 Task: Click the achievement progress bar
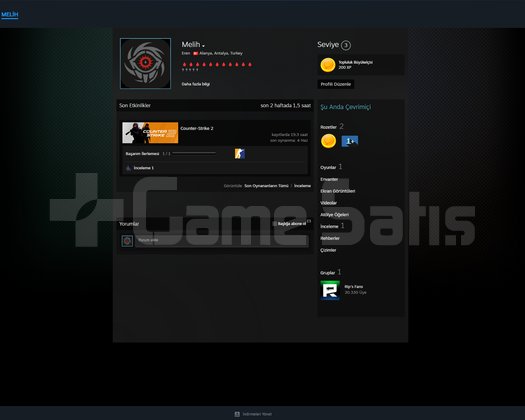pyautogui.click(x=194, y=153)
